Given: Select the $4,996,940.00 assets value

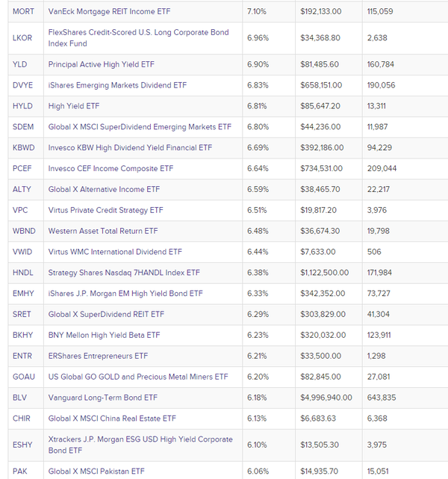Looking at the screenshot, I should [326, 398].
